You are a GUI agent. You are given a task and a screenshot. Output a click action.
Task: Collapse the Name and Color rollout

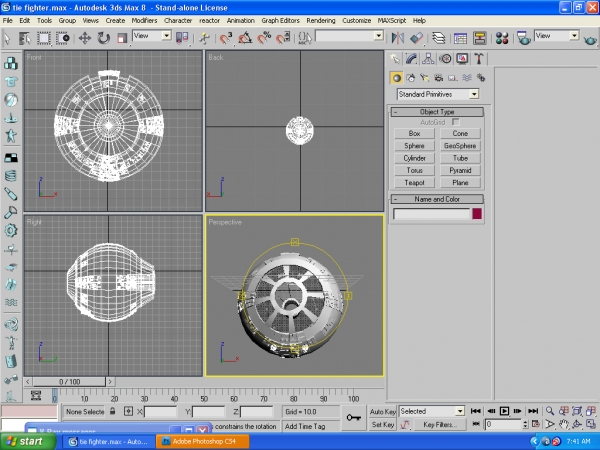click(x=437, y=199)
